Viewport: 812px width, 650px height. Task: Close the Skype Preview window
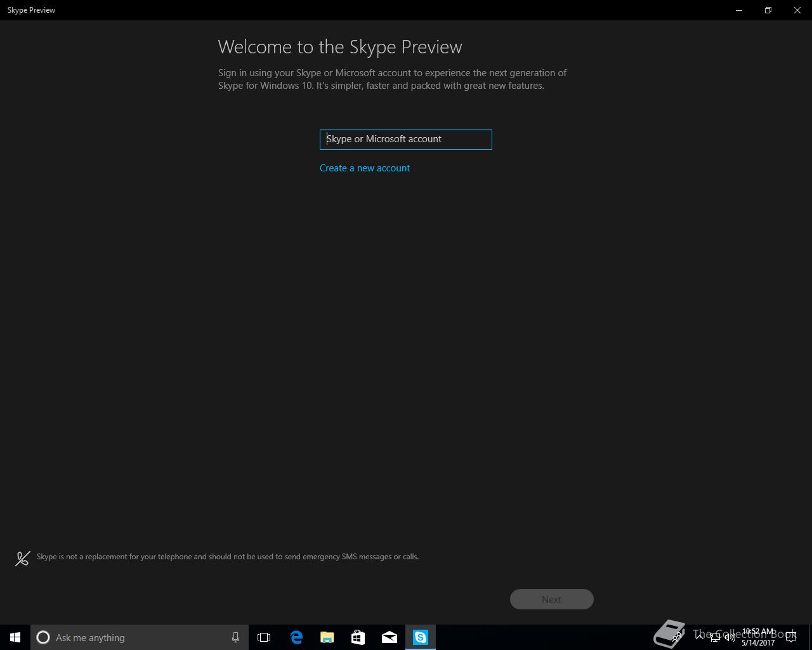(x=797, y=10)
